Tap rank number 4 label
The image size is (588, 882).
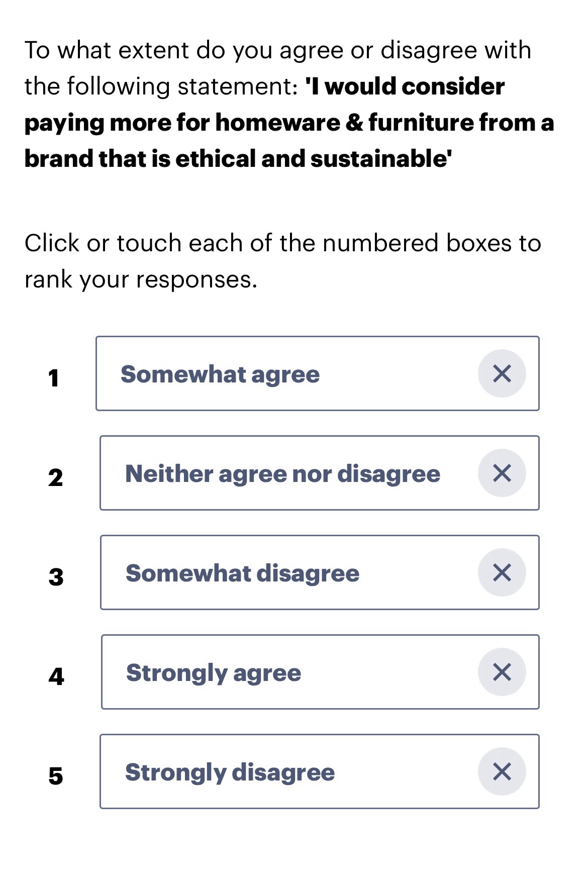coord(56,676)
